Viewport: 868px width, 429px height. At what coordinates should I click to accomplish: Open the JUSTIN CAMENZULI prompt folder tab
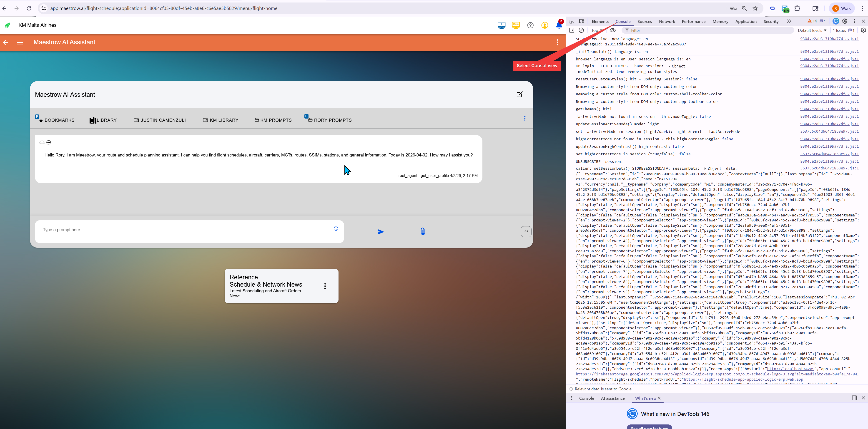pos(160,120)
